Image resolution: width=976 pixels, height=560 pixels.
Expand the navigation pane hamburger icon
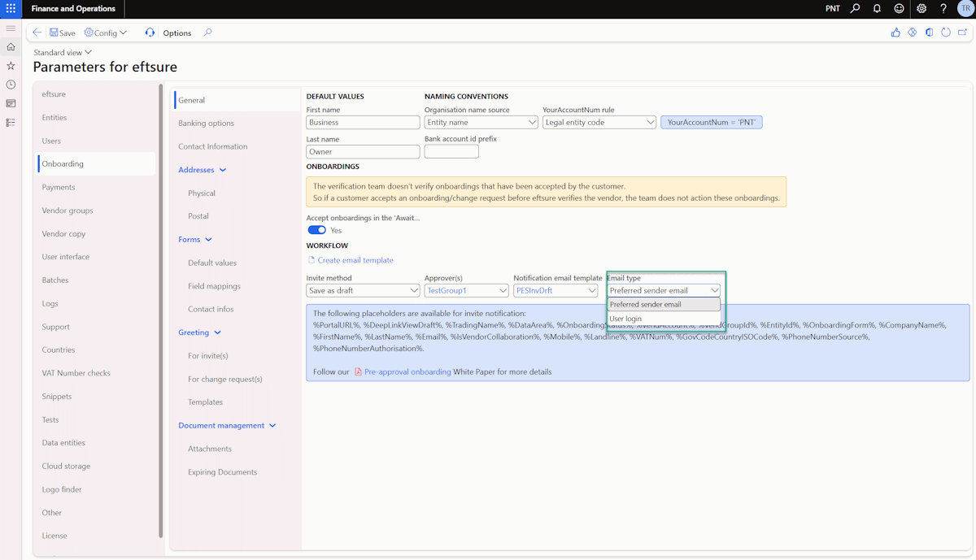pos(11,28)
